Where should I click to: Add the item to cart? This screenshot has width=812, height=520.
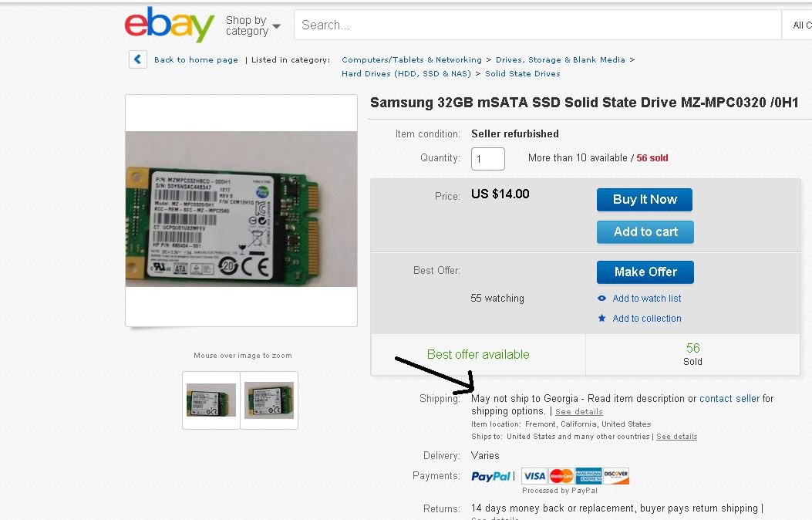[645, 232]
